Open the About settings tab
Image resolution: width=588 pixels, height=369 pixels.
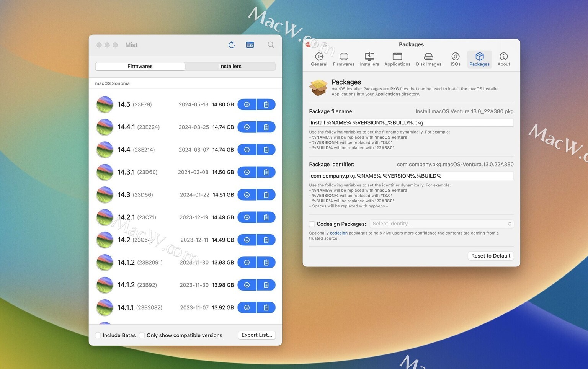(x=504, y=59)
